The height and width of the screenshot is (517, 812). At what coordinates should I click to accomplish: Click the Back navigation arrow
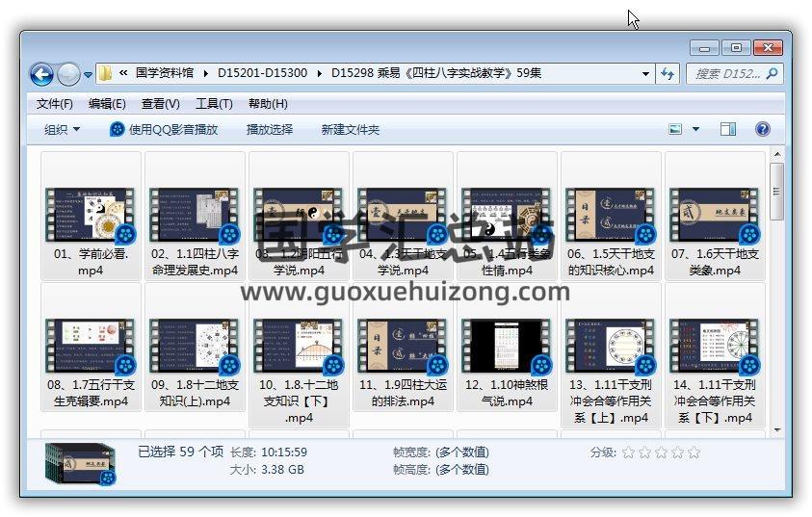point(41,74)
